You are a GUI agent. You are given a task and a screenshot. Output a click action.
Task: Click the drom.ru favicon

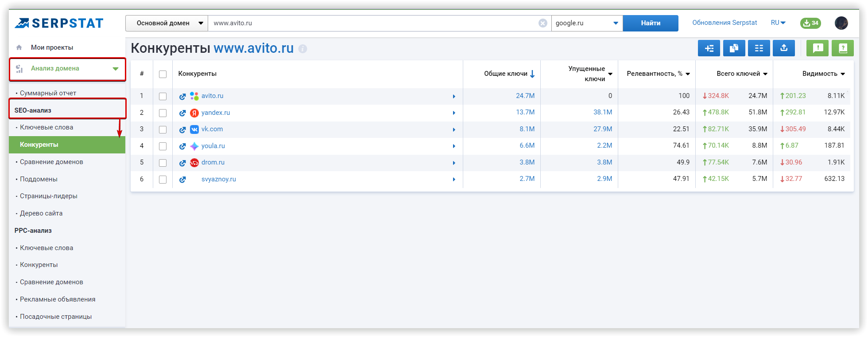[x=194, y=163]
